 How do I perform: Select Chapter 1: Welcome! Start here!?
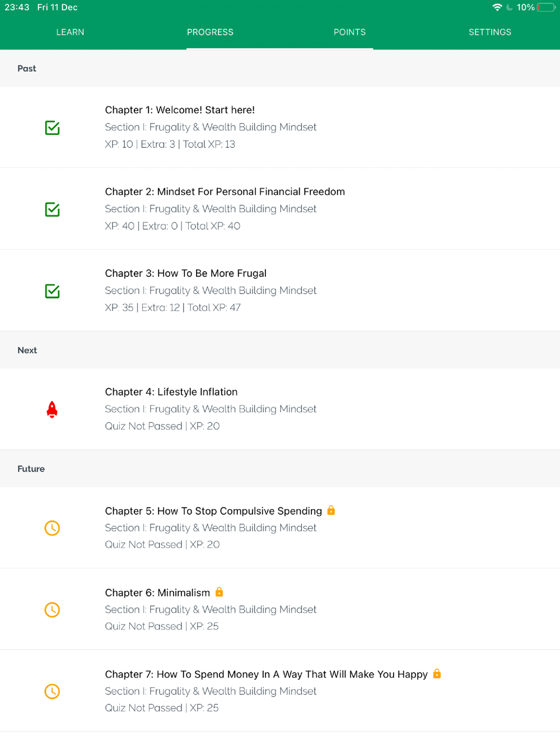coord(180,110)
